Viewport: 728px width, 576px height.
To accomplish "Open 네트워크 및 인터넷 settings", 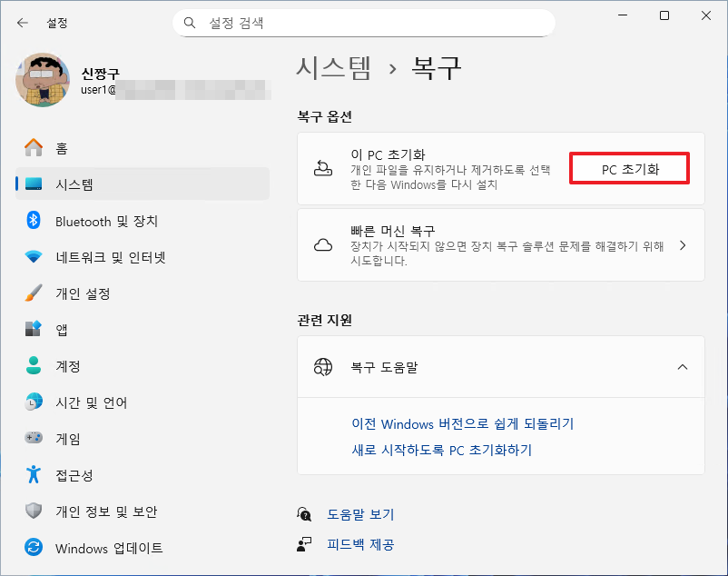I will coord(143,257).
